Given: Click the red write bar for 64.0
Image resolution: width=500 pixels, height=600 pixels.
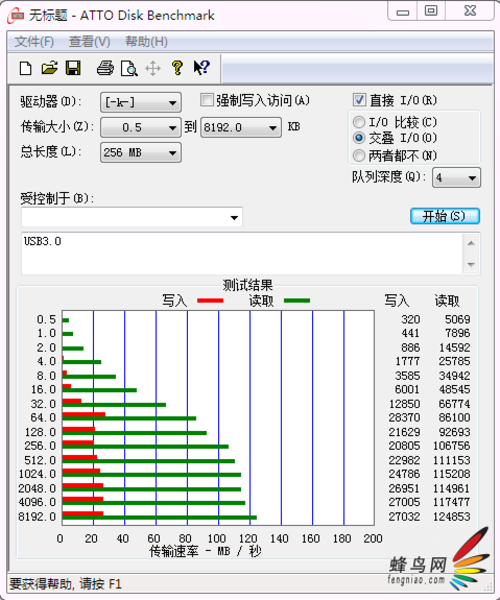Looking at the screenshot, I should pos(84,414).
